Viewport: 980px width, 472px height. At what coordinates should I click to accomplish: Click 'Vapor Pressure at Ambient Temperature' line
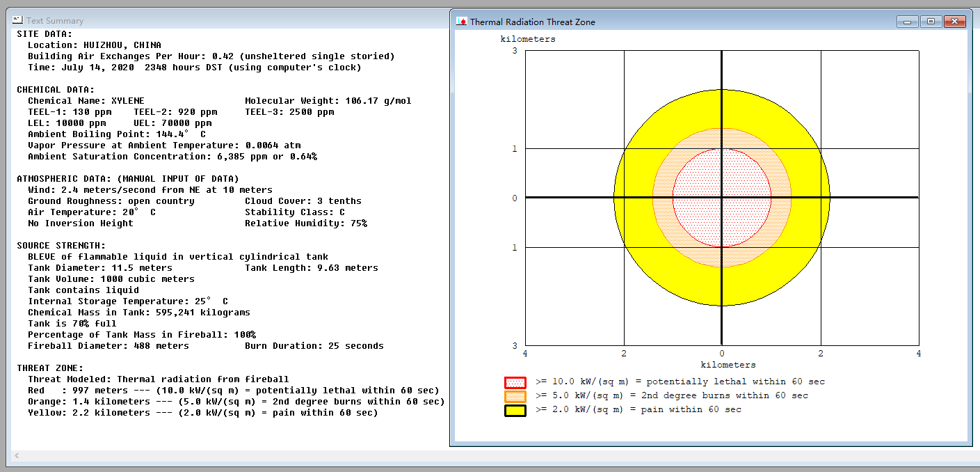coord(164,145)
